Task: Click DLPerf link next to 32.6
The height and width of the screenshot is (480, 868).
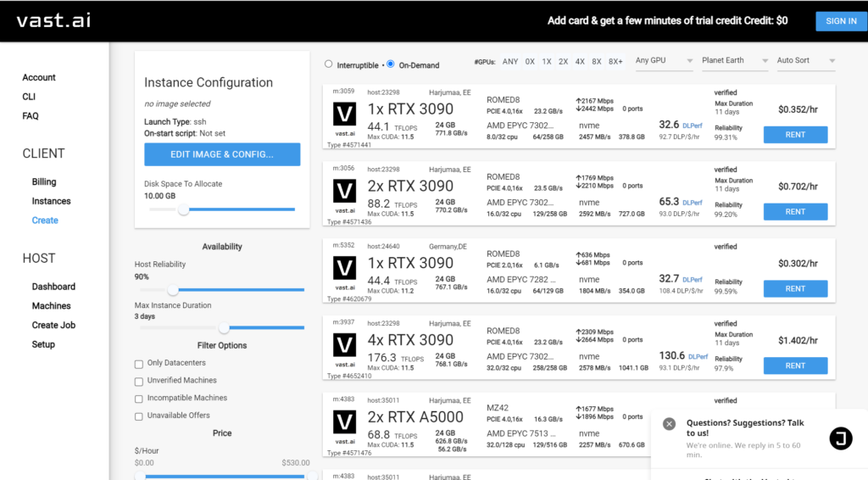Action: (x=692, y=126)
